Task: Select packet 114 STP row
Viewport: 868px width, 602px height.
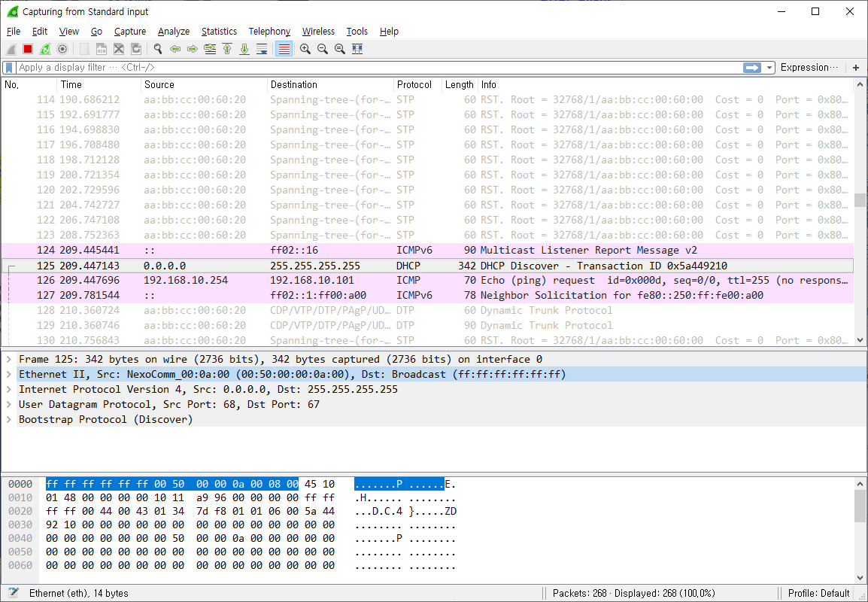Action: (x=427, y=99)
